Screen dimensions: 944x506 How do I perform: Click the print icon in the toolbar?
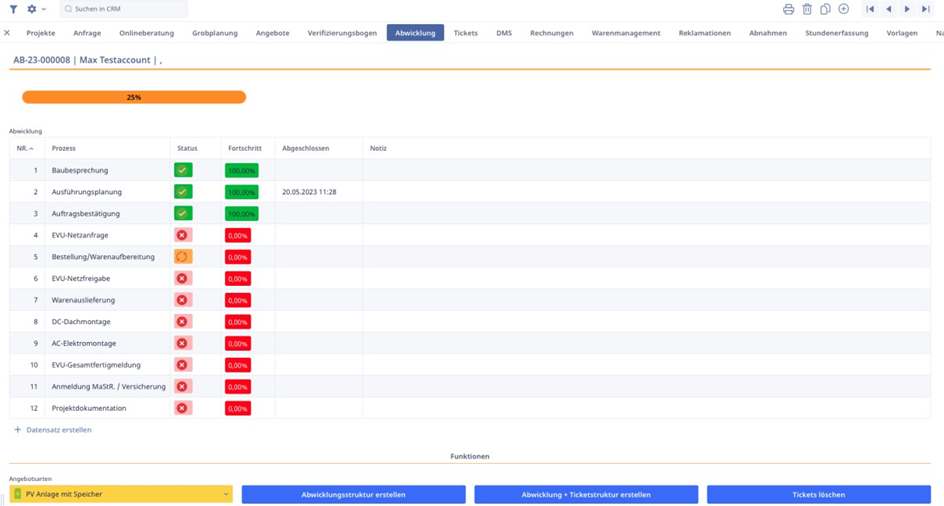pyautogui.click(x=788, y=9)
